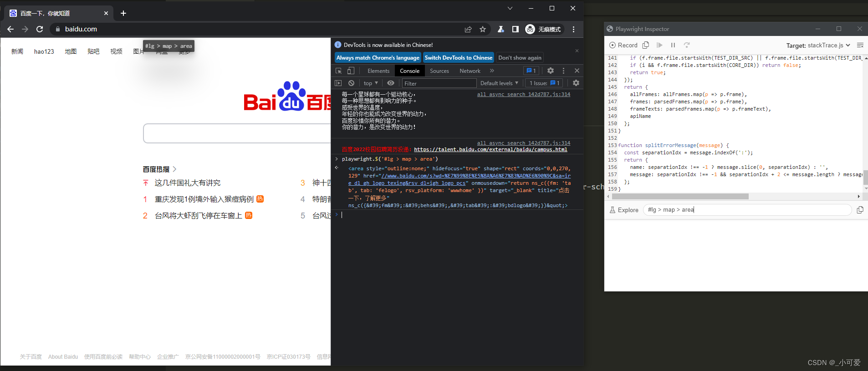Screen dimensions: 868x371
Task: Close the 百度一下 browser tab
Action: click(106, 13)
